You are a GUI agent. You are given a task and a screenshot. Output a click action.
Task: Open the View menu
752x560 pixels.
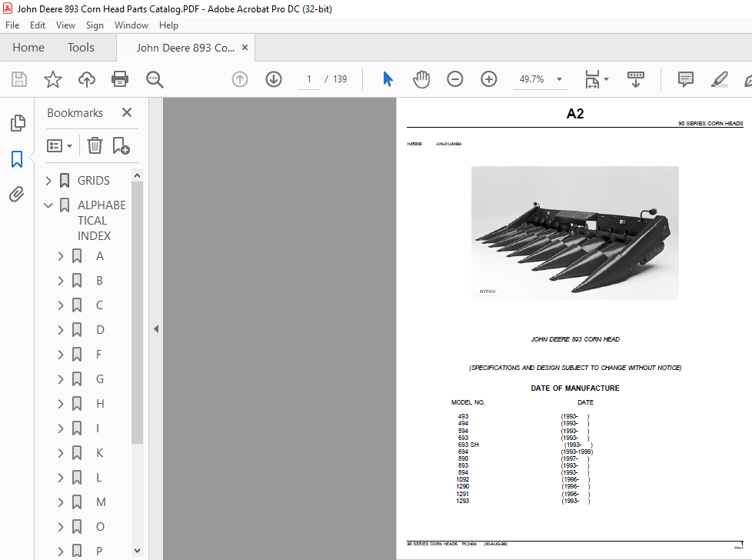(x=65, y=25)
